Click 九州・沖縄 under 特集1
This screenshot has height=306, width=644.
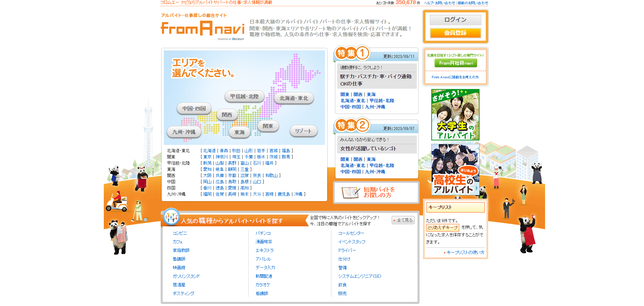pos(375,107)
